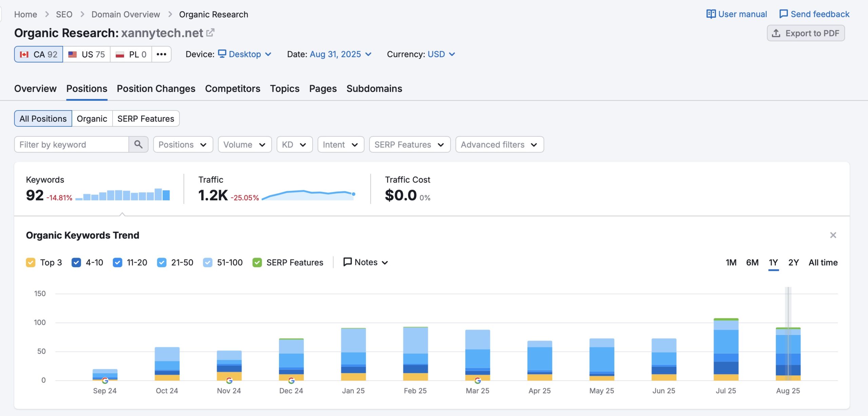Switch to the Positions tab
The width and height of the screenshot is (868, 416).
point(87,88)
